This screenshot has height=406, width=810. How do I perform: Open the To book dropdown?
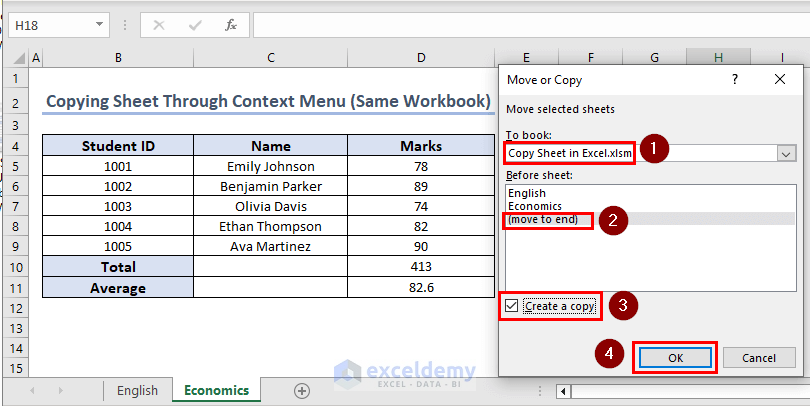[x=786, y=153]
